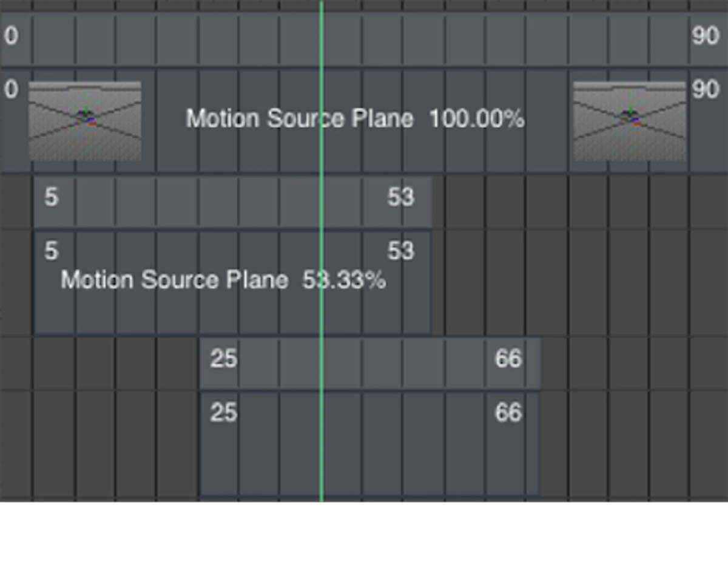Viewport: 728px width, 564px height.
Task: Click the left thumbnail of Motion Source Plane clip
Action: point(85,121)
